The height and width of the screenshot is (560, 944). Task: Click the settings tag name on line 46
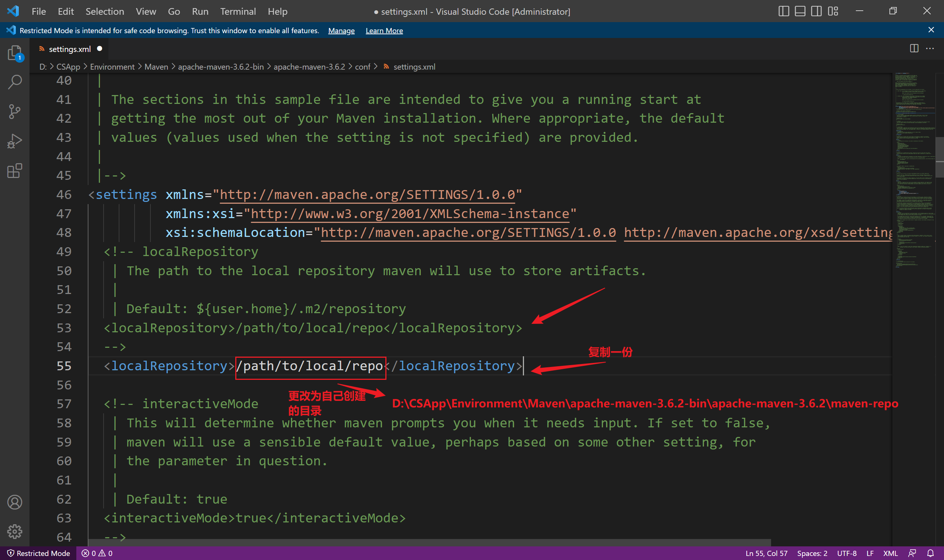tap(126, 195)
